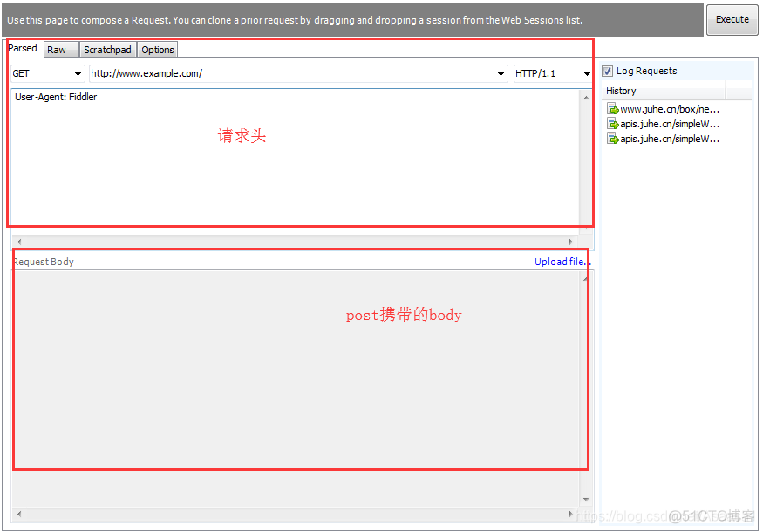Click the headers horizontal scroll-right arrow
Screen dimensions: 763x532
tap(571, 242)
